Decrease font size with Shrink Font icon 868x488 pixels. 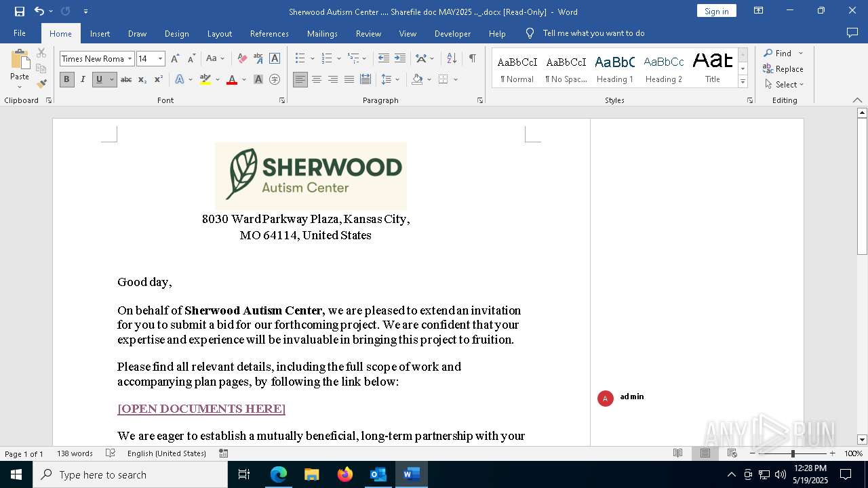(191, 58)
